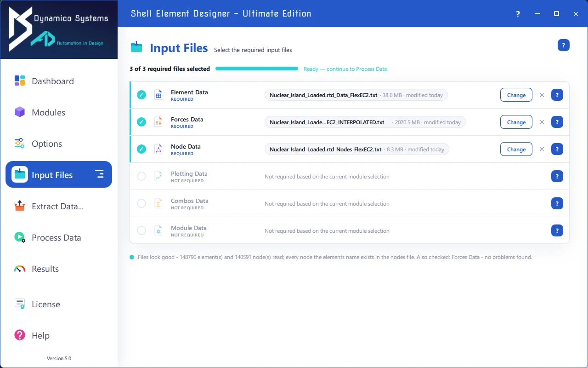The width and height of the screenshot is (588, 368).
Task: Remove the Element Data file selection
Action: pos(542,95)
